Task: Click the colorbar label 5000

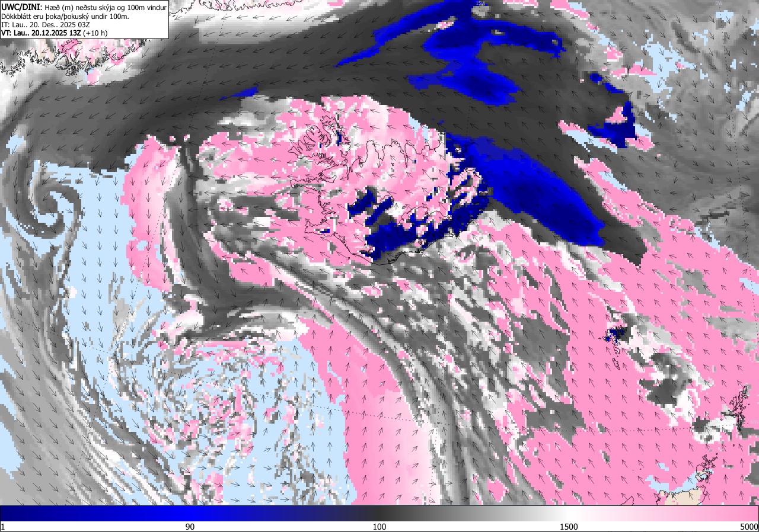Action: (750, 527)
